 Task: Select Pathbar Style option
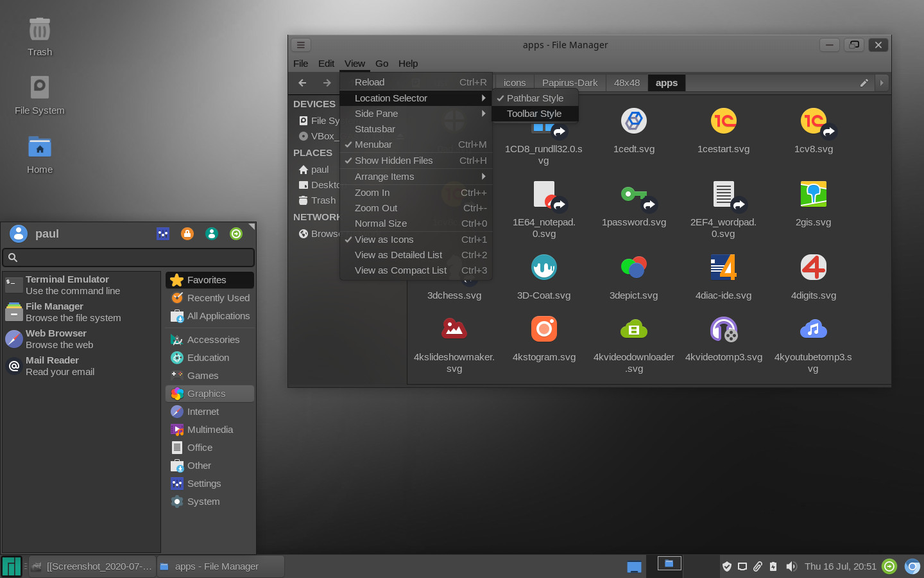pyautogui.click(x=535, y=98)
